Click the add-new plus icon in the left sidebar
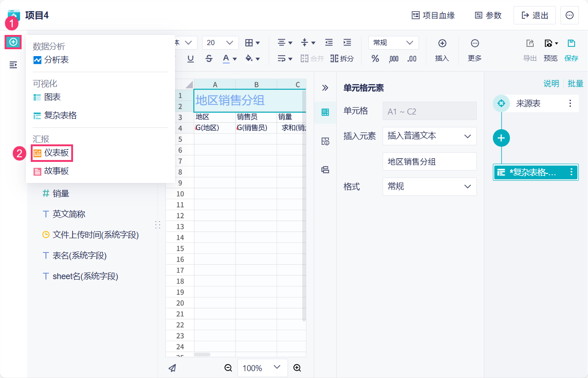Screen dimensions: 588x378 13,42
